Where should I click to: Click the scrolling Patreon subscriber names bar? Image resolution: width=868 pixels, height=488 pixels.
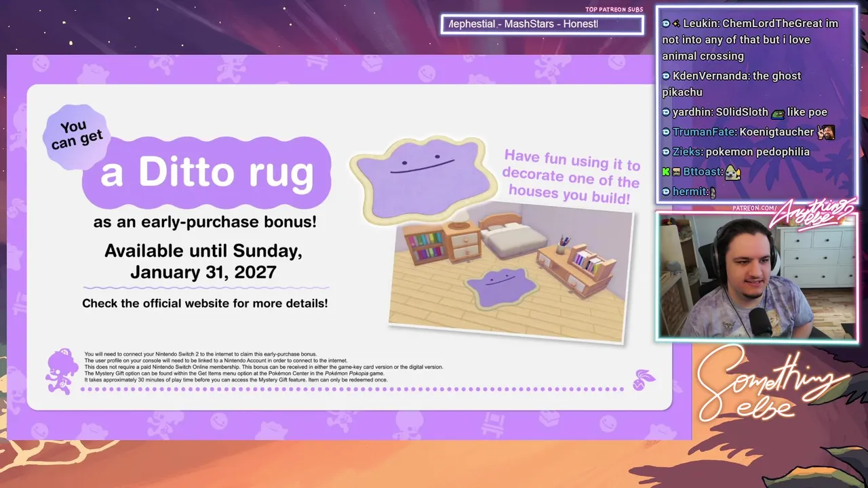click(x=542, y=25)
